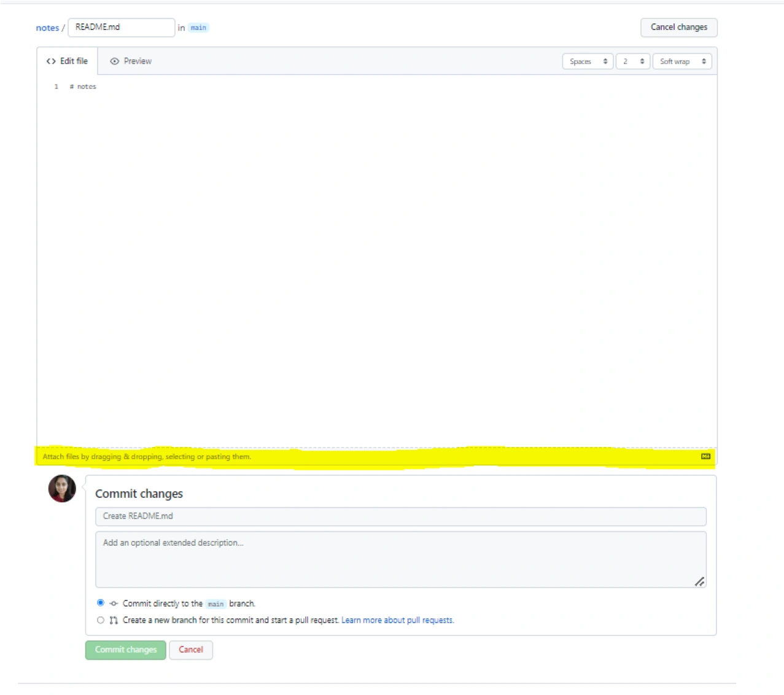The width and height of the screenshot is (784, 695).
Task: Switch to the Edit file tab
Action: click(x=68, y=61)
